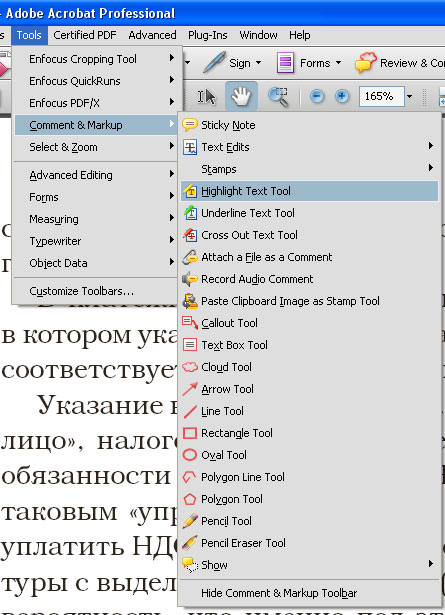
Task: Click the Record Audio Comment speaker icon
Action: coord(190,279)
